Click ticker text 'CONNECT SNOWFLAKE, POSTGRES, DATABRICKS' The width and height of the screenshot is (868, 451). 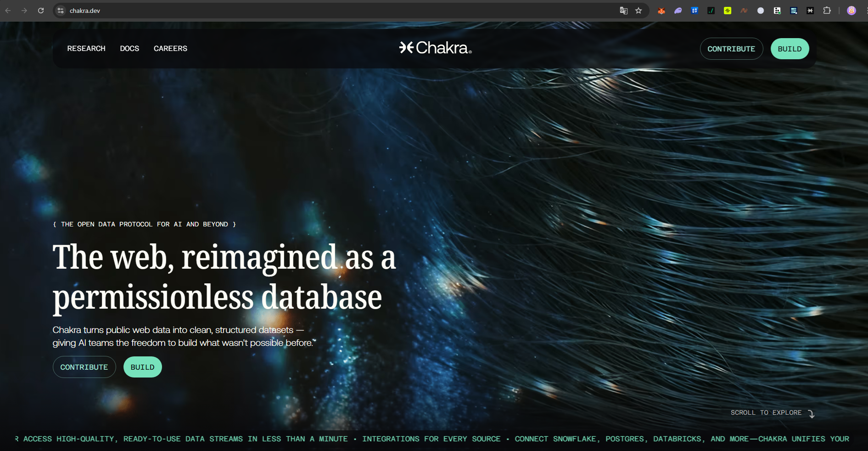click(610, 439)
